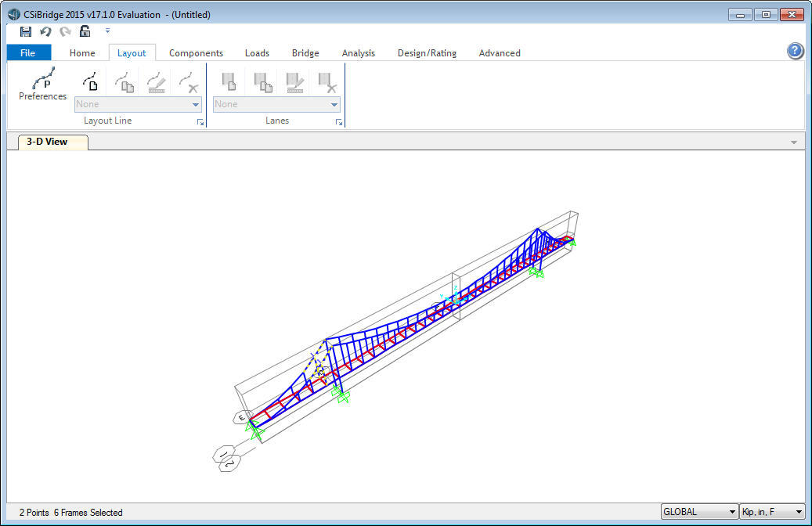Viewport: 812px width, 526px height.
Task: Switch to the Bridge ribbon tab
Action: [x=305, y=52]
